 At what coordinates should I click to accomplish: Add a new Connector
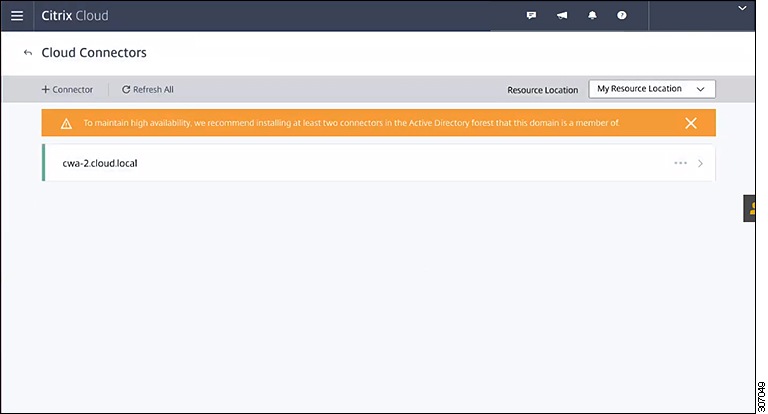click(67, 90)
